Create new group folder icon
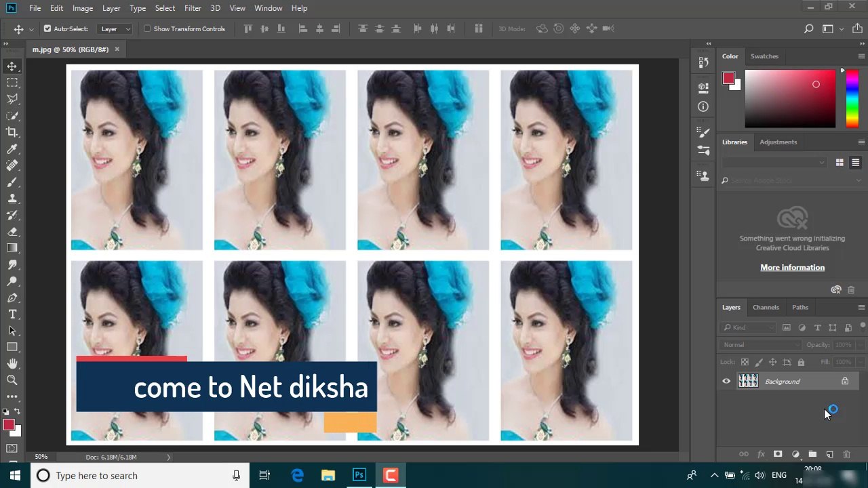 [812, 454]
